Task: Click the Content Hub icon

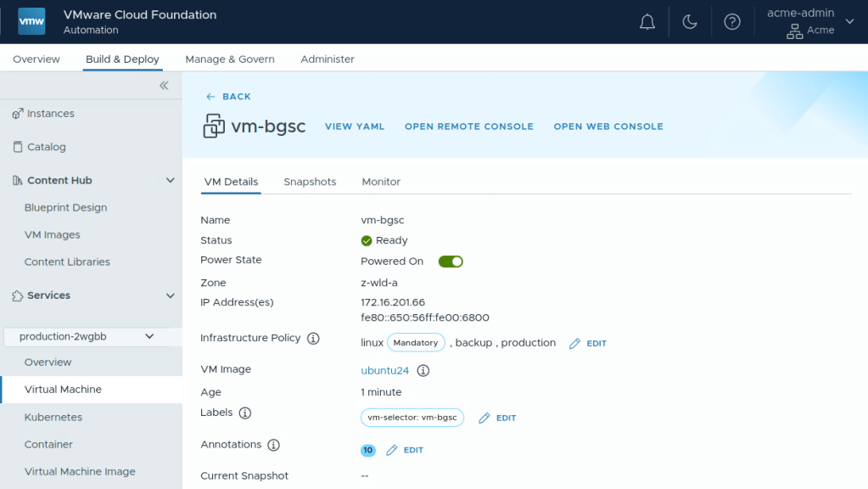Action: (x=18, y=181)
